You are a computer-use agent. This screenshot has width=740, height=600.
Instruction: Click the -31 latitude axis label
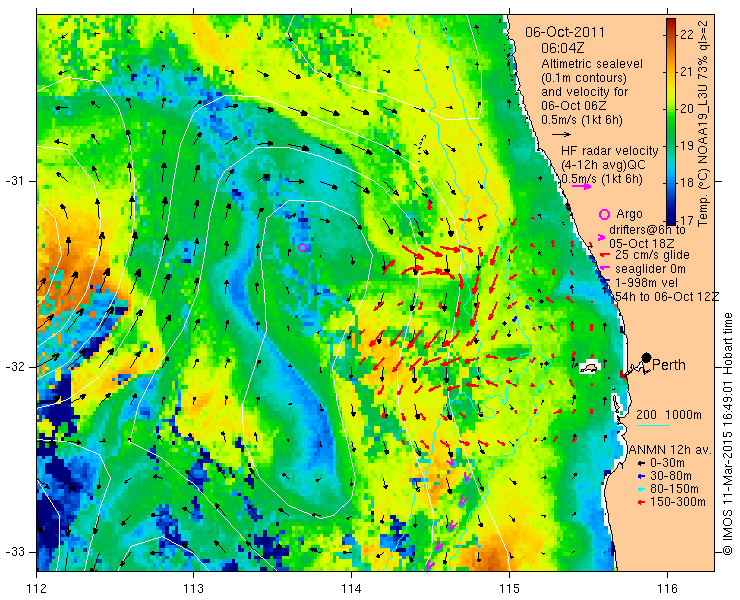point(13,181)
